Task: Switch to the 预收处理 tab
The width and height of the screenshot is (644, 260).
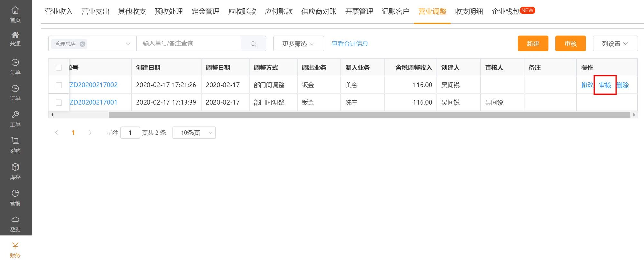Action: [x=169, y=12]
